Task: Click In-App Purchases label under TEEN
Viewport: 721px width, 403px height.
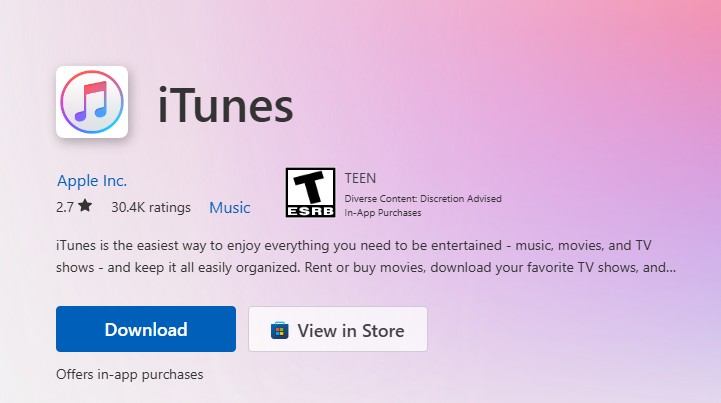Action: point(383,213)
